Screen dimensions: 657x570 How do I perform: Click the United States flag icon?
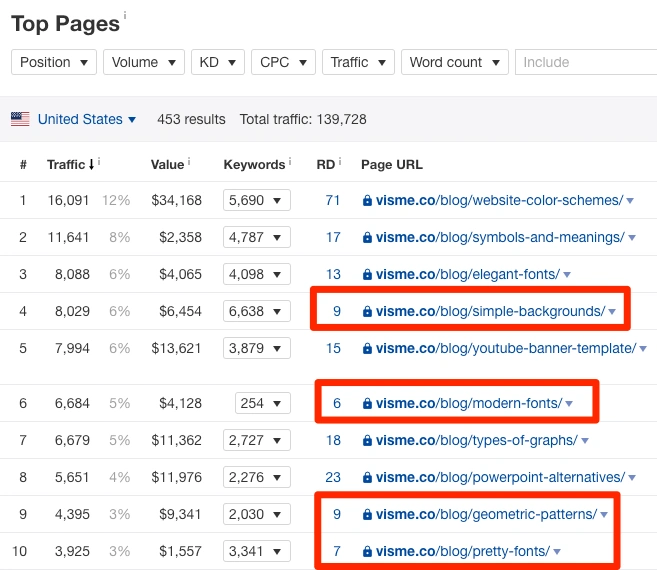point(20,119)
